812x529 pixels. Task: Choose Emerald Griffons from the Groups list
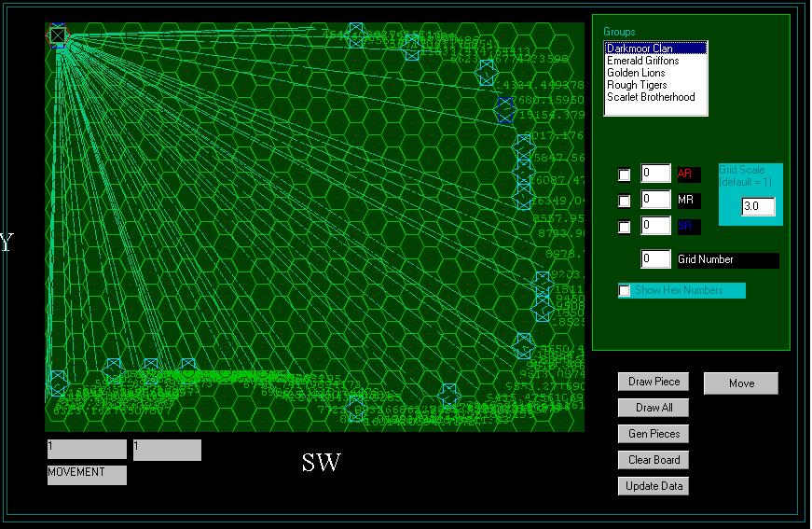pos(654,61)
